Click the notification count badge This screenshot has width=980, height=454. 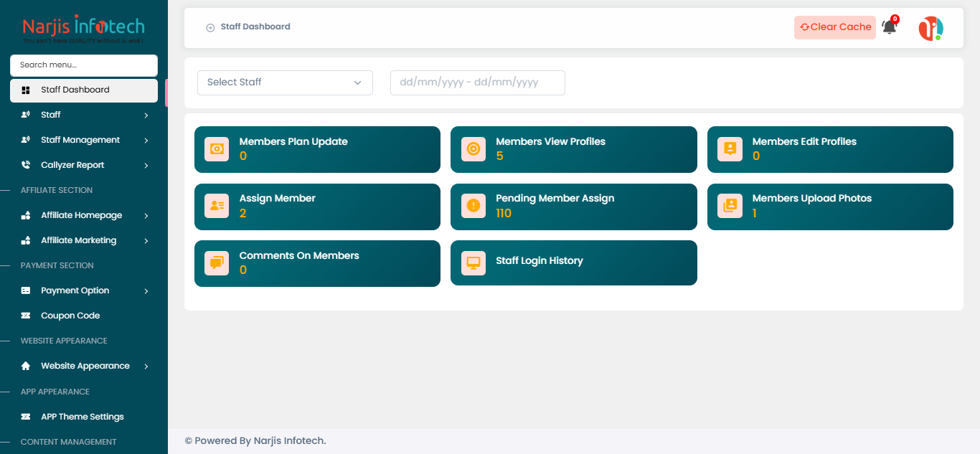click(895, 19)
